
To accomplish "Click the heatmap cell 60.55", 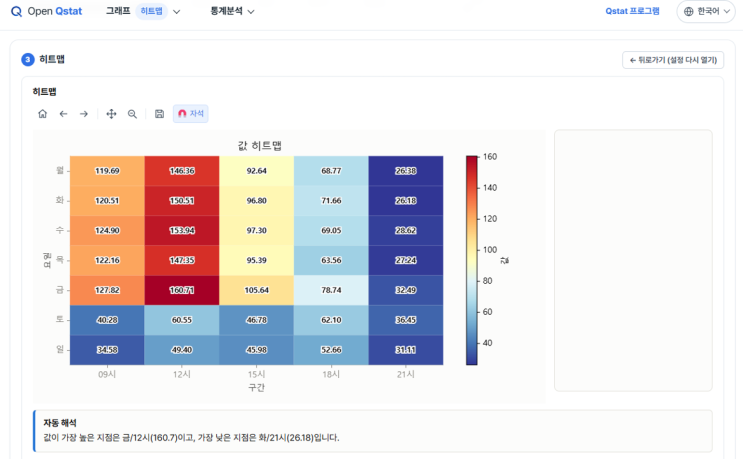I will click(x=182, y=320).
